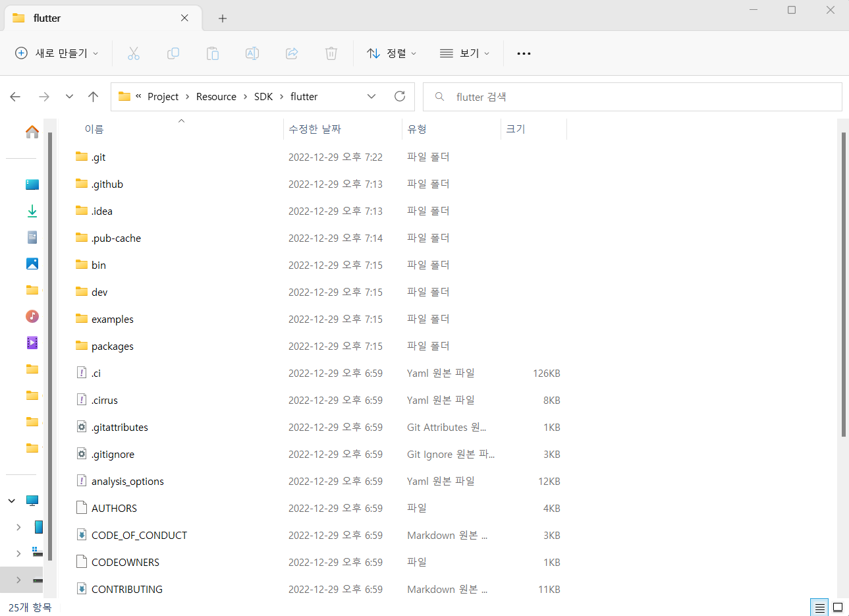Screen dimensions: 849x616
Task: Switch to large thumbnails view icon
Action: point(838,607)
